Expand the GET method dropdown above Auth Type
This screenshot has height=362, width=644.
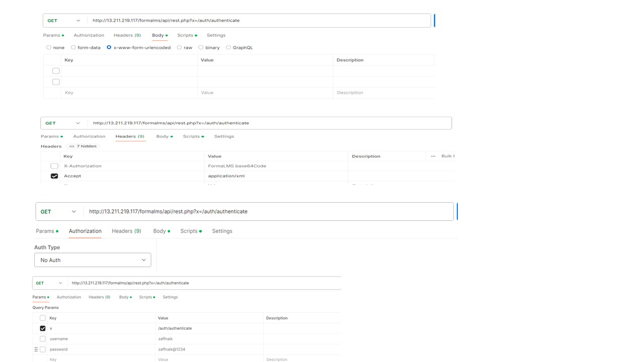[59, 212]
